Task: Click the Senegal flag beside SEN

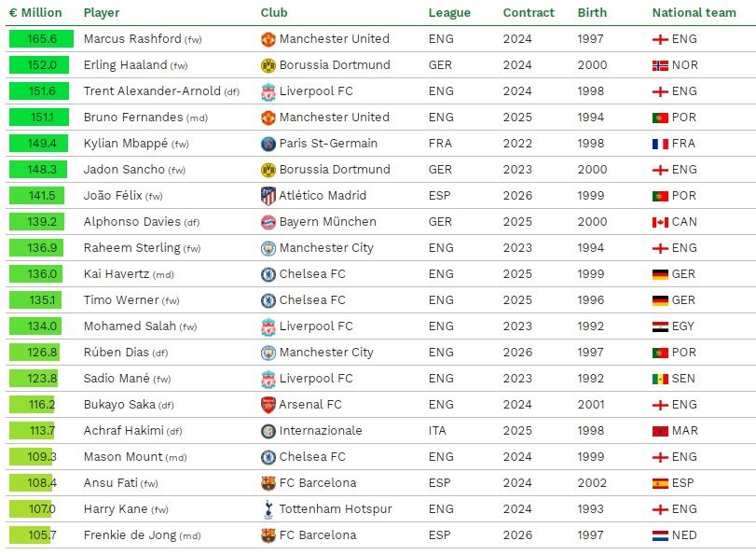Action: (660, 379)
